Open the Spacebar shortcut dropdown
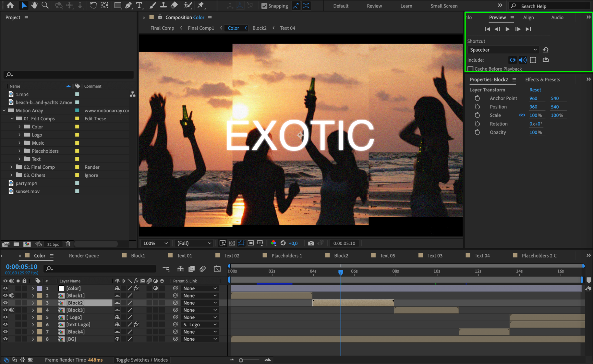 click(503, 50)
